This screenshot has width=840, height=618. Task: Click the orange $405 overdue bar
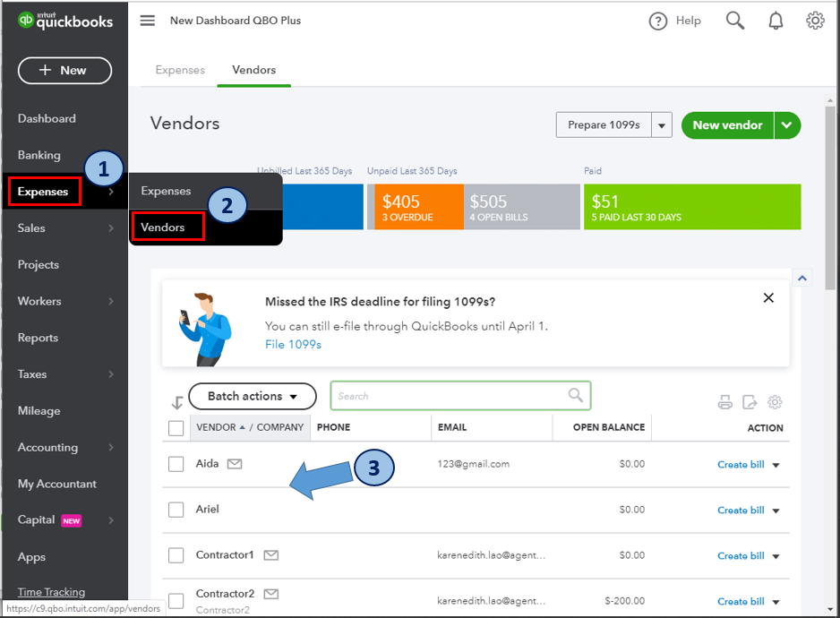point(415,207)
